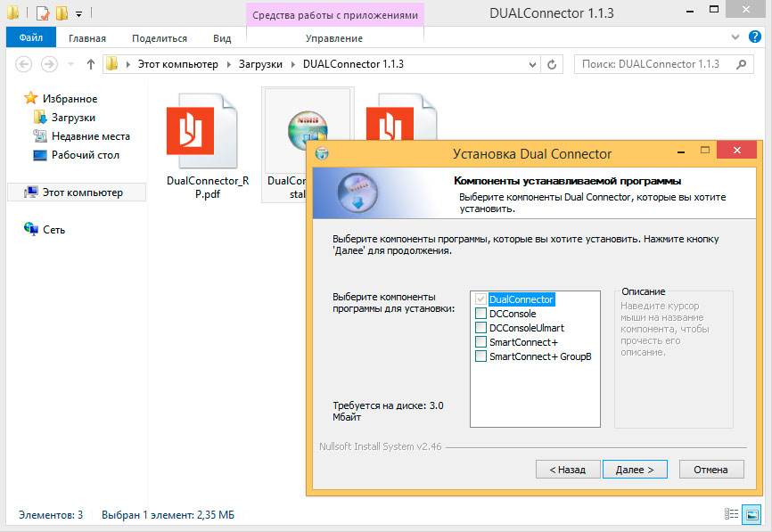The height and width of the screenshot is (532, 772).
Task: Select the DCConsole component name
Action: tap(513, 314)
